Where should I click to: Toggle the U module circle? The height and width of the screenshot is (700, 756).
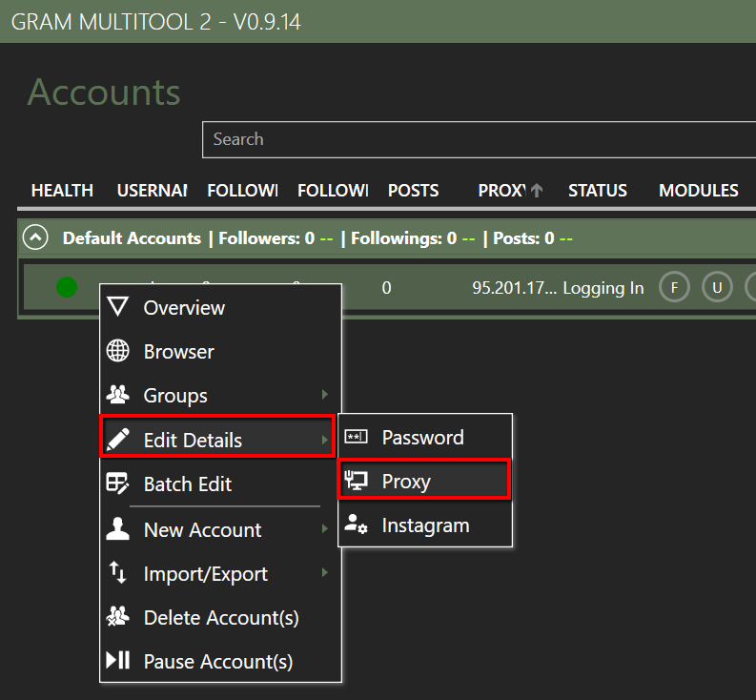pyautogui.click(x=717, y=287)
